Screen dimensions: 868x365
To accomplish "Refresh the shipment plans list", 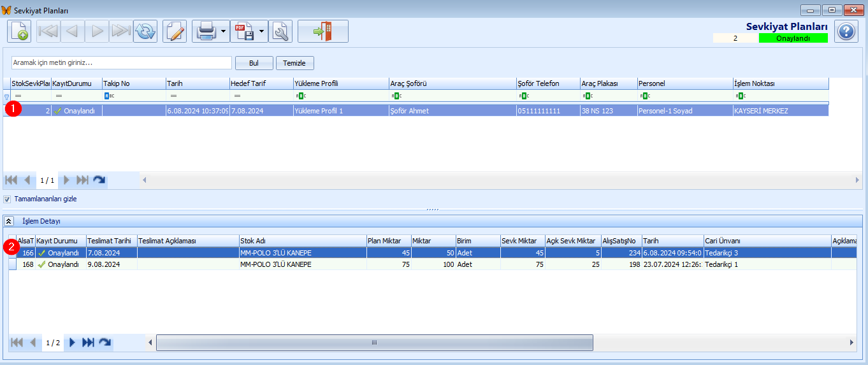I will 145,31.
